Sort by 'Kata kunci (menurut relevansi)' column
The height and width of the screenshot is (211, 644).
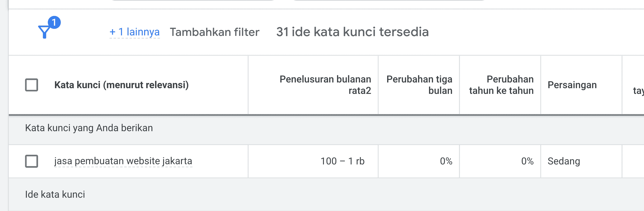click(122, 85)
